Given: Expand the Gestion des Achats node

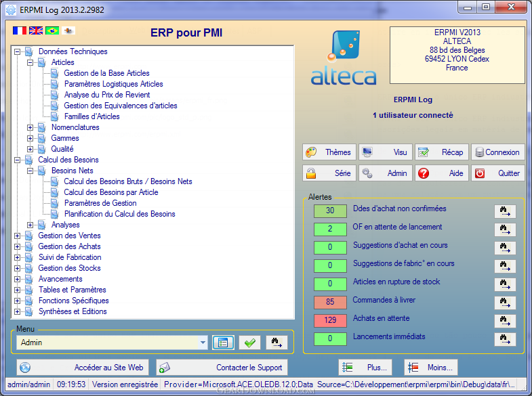Looking at the screenshot, I should coord(18,247).
